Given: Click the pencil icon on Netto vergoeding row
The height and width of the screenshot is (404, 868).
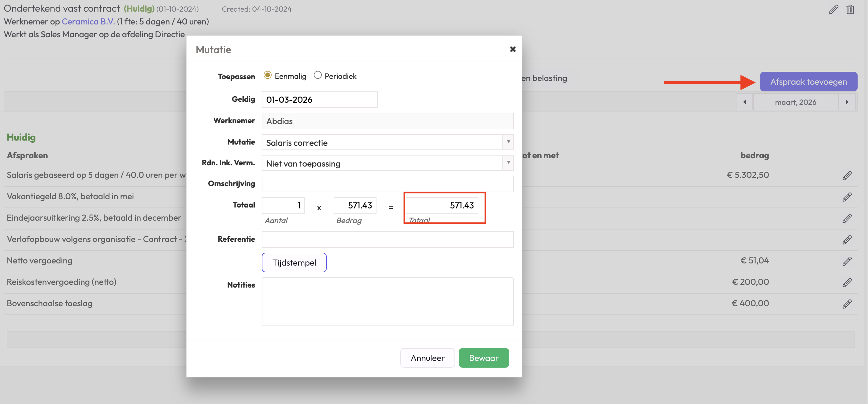Looking at the screenshot, I should pos(847,261).
